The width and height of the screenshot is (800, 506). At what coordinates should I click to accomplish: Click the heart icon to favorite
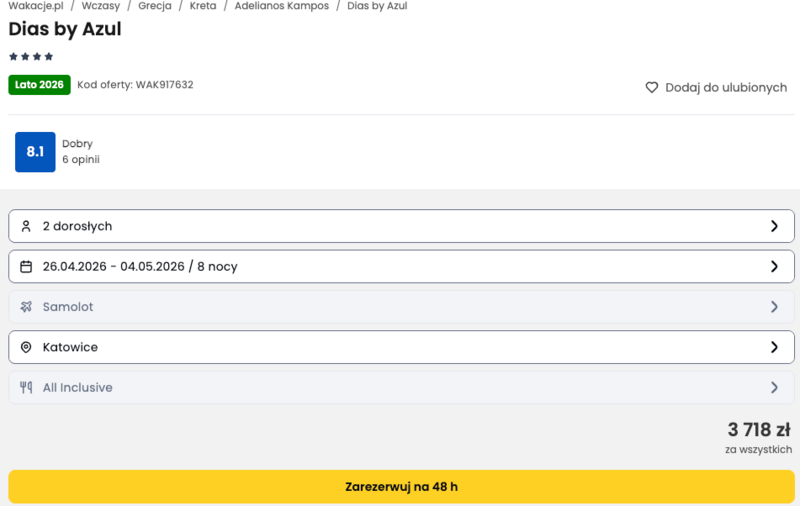click(x=652, y=87)
